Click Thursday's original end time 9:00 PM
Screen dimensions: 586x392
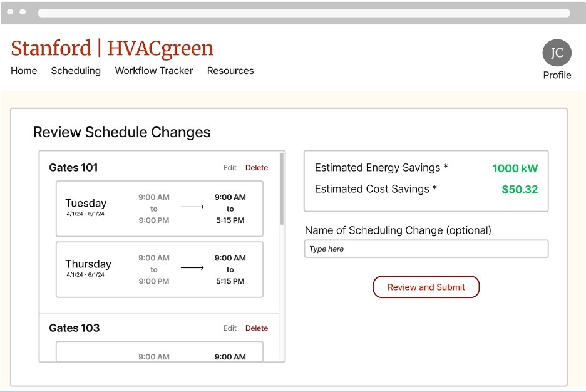(x=154, y=281)
